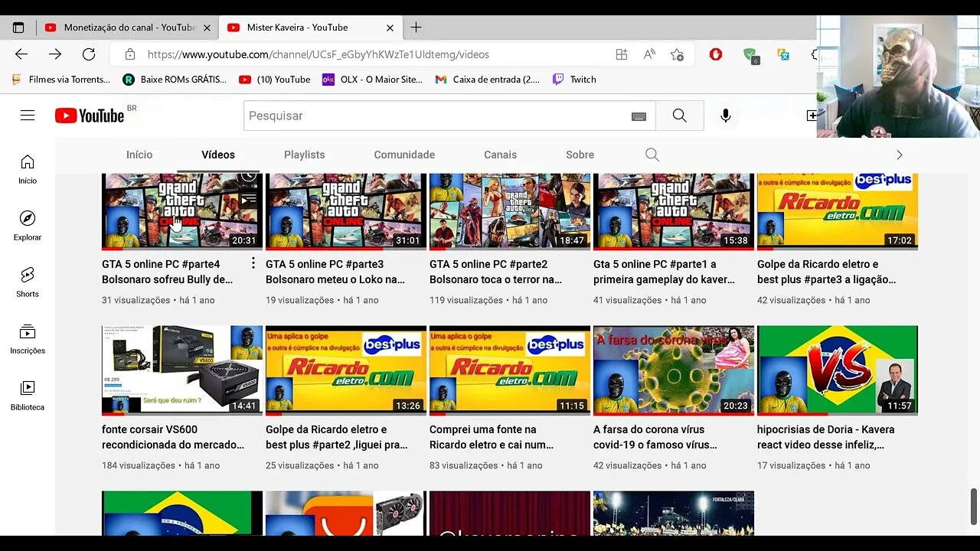Viewport: 980px width, 551px height.
Task: Open the tab actions menu icon
Action: coord(18,28)
